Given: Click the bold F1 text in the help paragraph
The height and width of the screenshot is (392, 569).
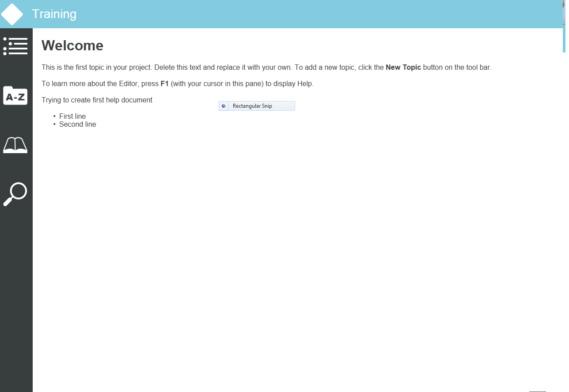Looking at the screenshot, I should click(x=164, y=83).
